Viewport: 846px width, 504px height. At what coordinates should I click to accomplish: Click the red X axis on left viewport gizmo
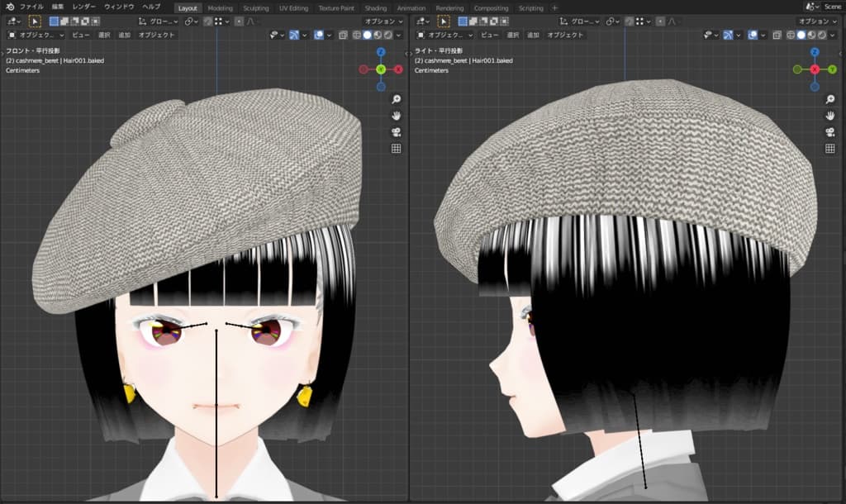398,69
